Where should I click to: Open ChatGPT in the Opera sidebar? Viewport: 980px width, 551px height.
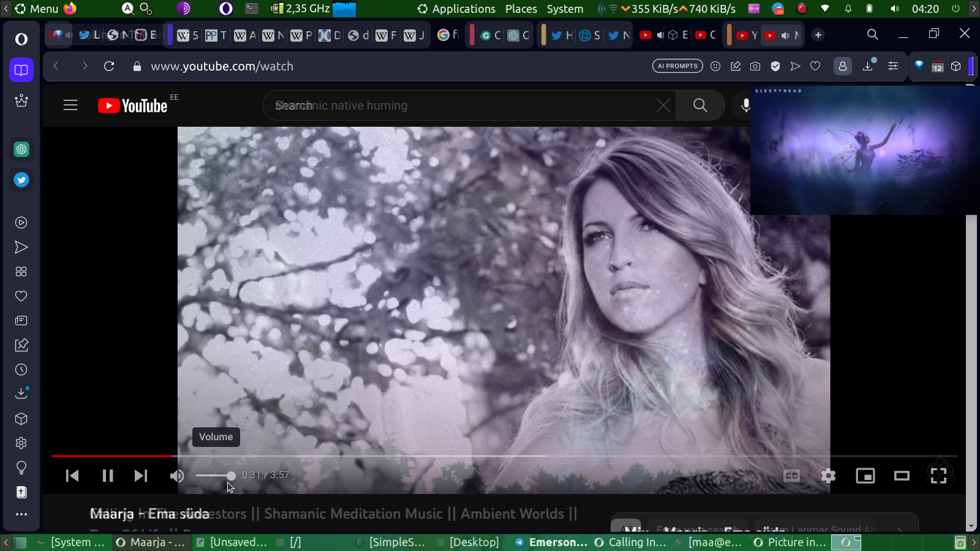tap(21, 149)
